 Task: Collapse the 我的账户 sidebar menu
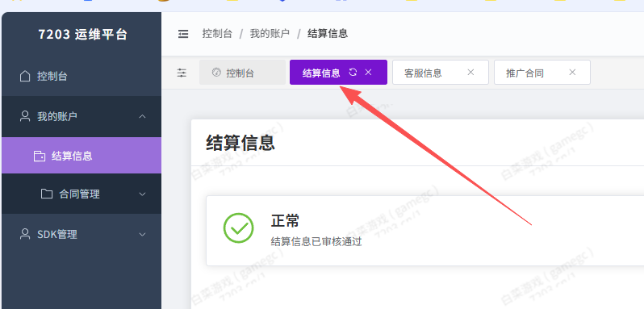point(82,116)
